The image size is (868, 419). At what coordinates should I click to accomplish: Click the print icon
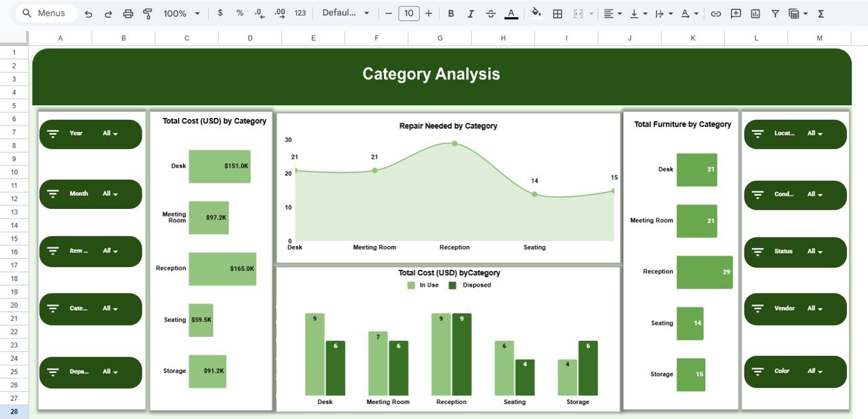click(x=128, y=12)
